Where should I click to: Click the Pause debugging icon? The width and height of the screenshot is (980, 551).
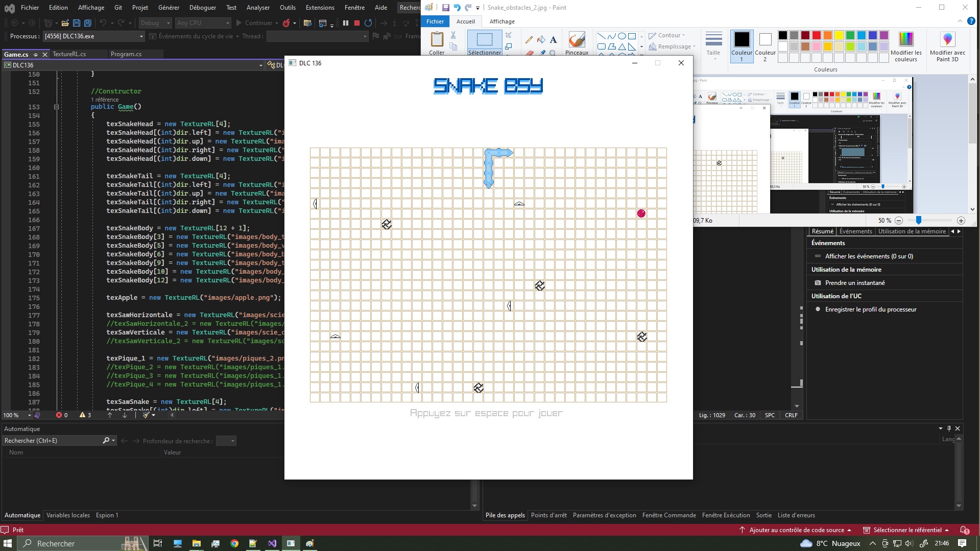346,23
